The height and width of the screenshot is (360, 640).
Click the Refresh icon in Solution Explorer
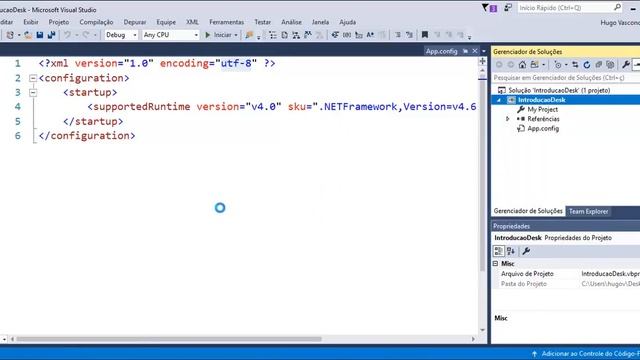pyautogui.click(x=587, y=64)
